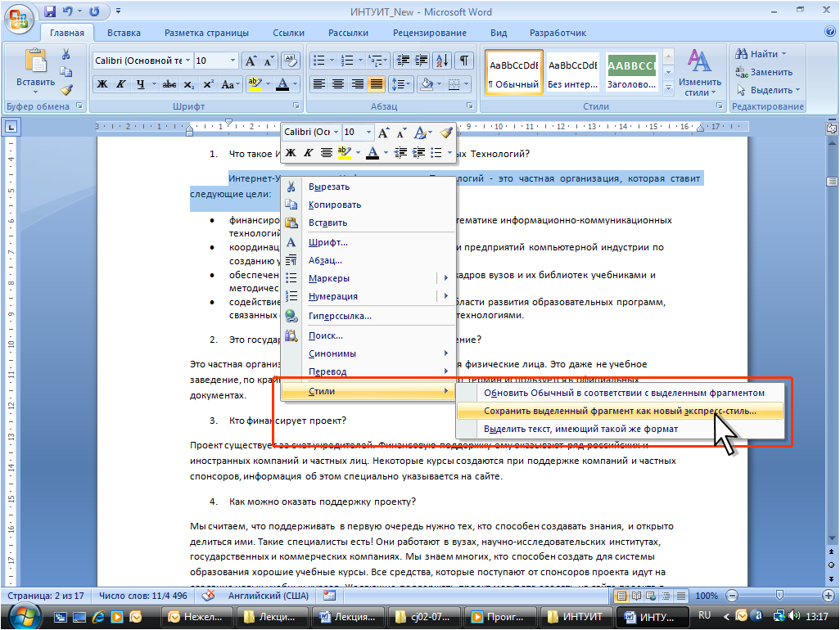Click the font color A button in ribbon
The image size is (840, 630).
click(x=282, y=84)
